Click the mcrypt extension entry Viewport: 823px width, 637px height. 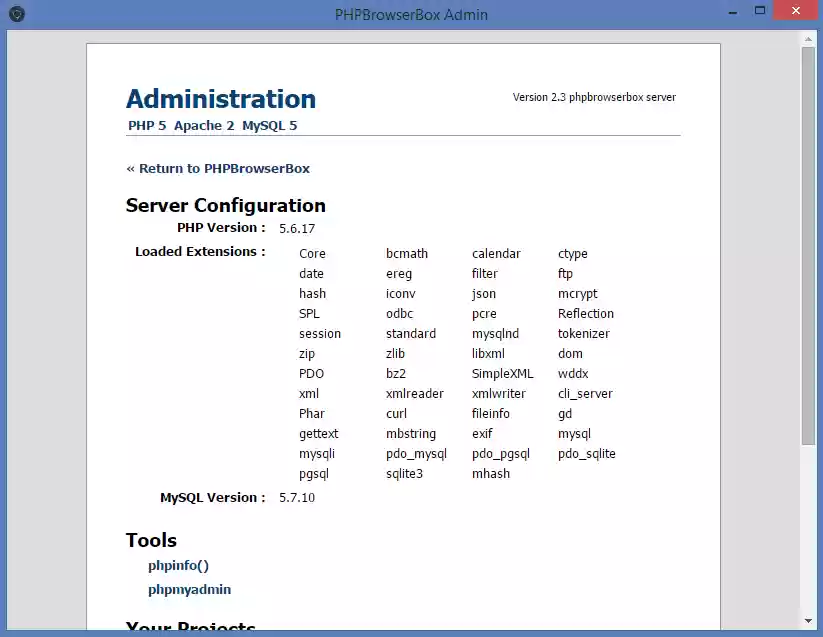pos(577,294)
